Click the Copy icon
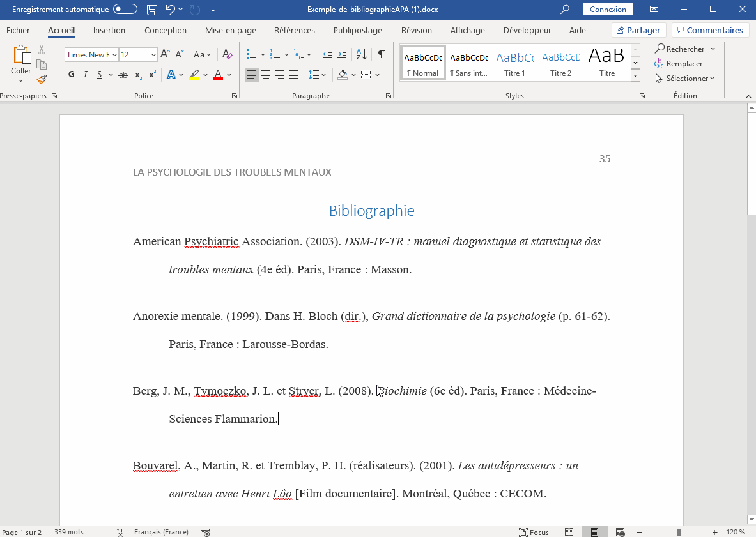This screenshot has width=756, height=537. tap(42, 64)
